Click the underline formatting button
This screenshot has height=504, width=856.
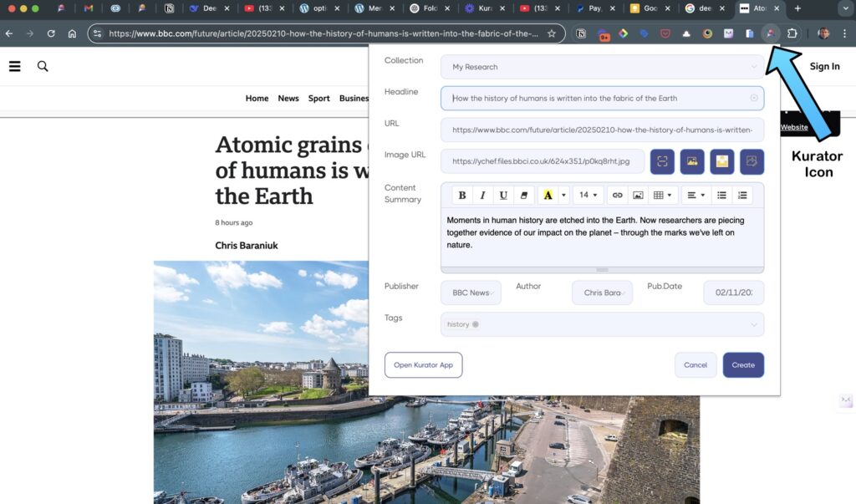click(503, 195)
